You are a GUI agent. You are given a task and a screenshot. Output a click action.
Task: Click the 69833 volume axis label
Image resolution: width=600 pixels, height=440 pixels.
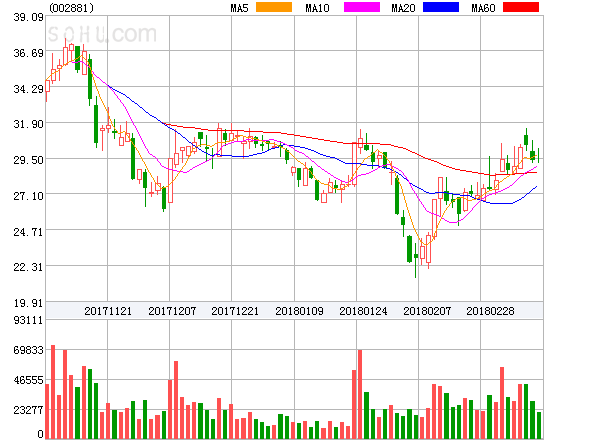pos(28,350)
